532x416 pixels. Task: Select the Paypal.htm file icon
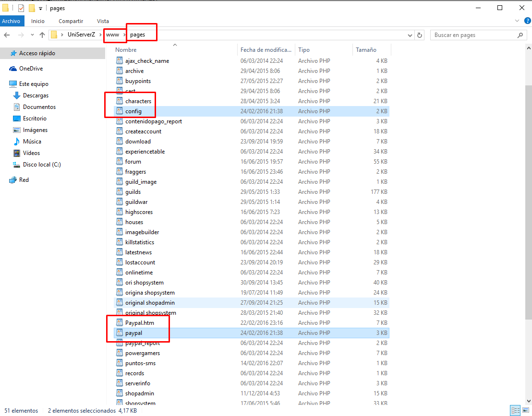(120, 323)
